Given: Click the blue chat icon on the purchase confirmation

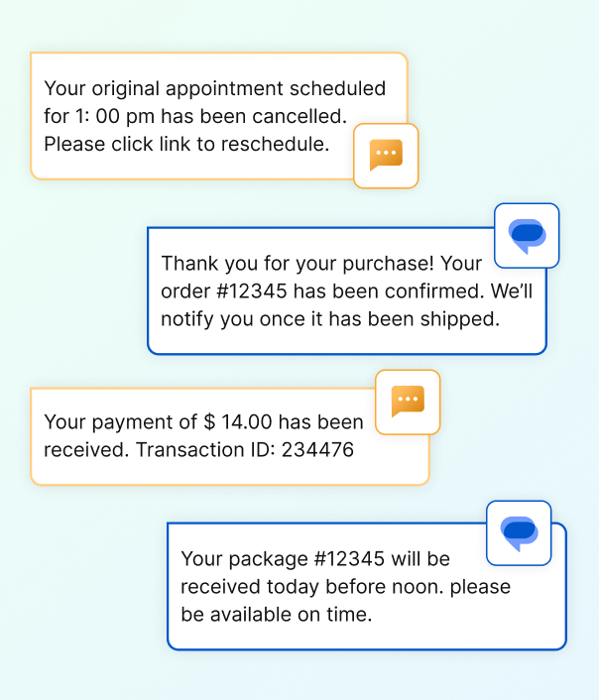Looking at the screenshot, I should [x=527, y=236].
